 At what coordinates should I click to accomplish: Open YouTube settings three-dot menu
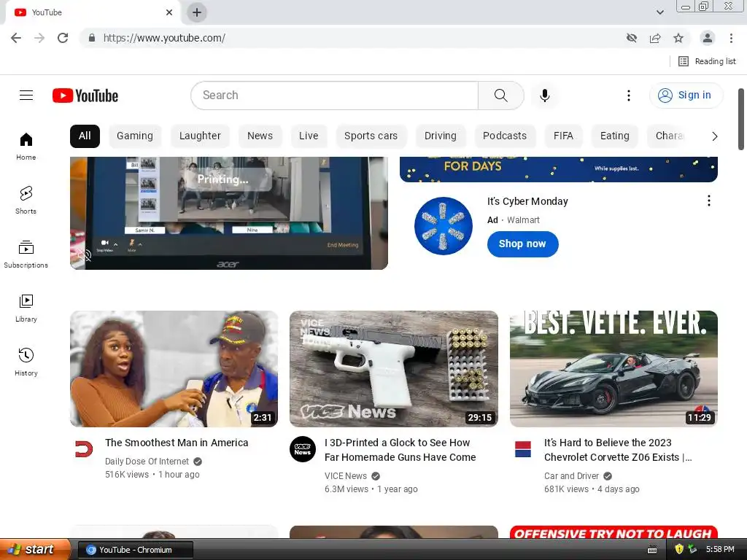pyautogui.click(x=628, y=96)
